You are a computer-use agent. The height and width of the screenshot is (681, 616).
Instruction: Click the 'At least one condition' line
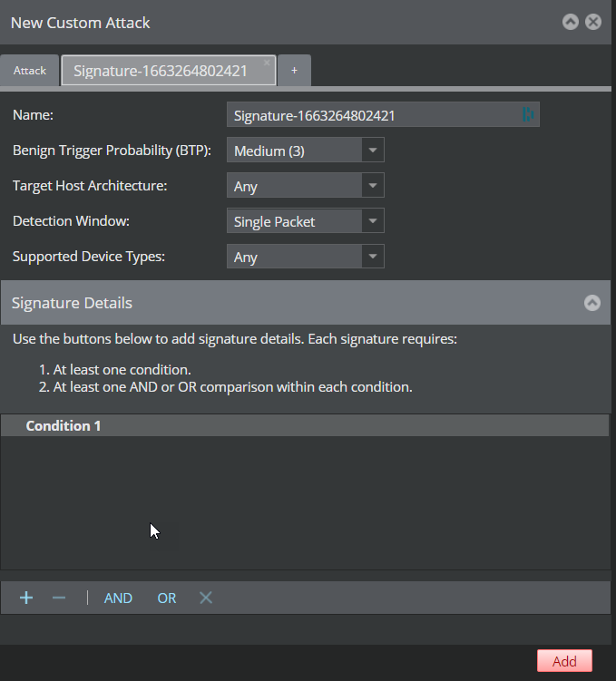point(115,370)
